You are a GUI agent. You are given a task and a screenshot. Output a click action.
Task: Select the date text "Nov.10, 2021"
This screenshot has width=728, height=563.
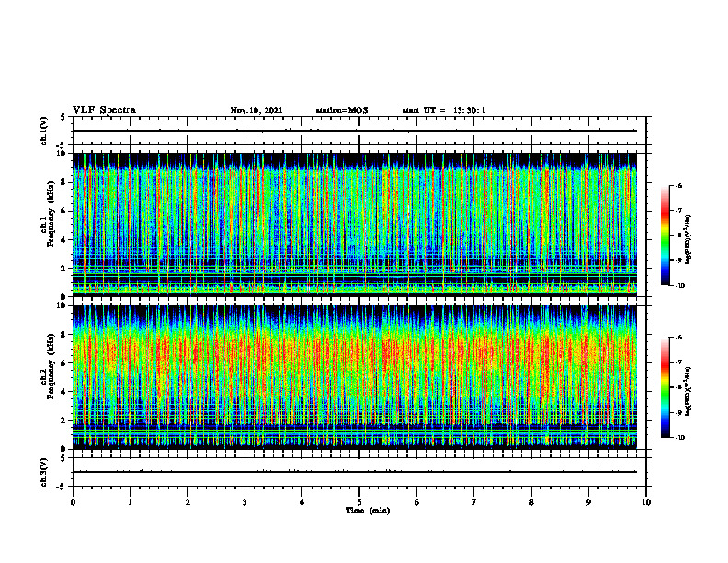[x=256, y=110]
